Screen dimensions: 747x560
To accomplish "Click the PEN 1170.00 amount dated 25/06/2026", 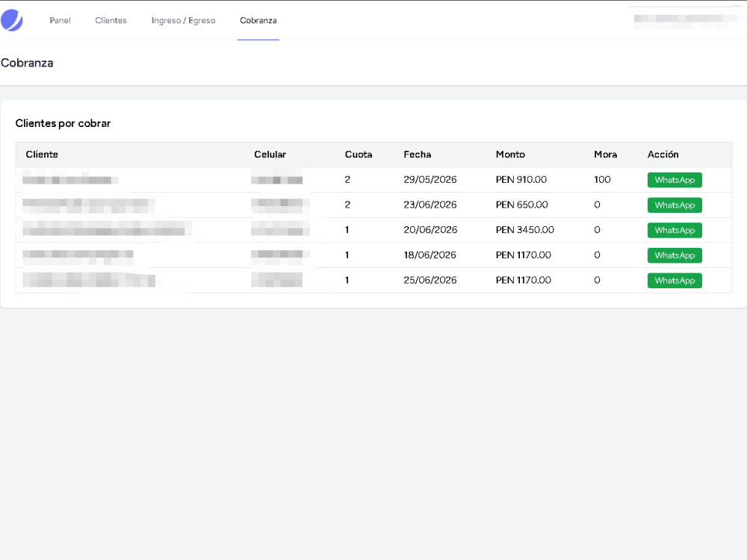I will pos(523,280).
